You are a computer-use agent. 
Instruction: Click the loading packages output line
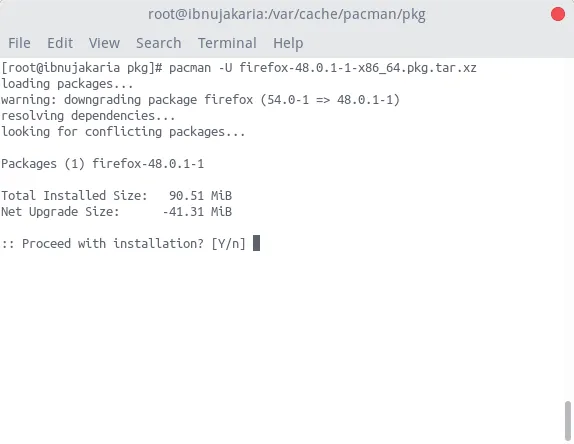tap(67, 84)
